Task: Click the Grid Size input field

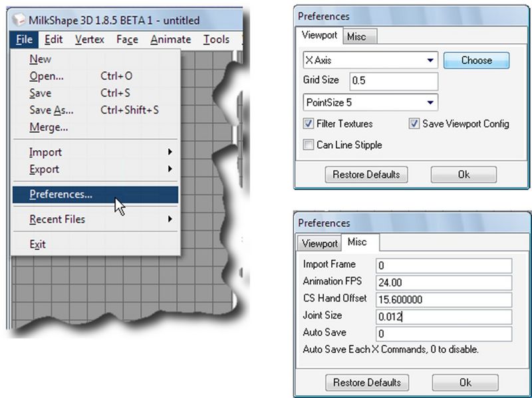Action: pyautogui.click(x=393, y=81)
